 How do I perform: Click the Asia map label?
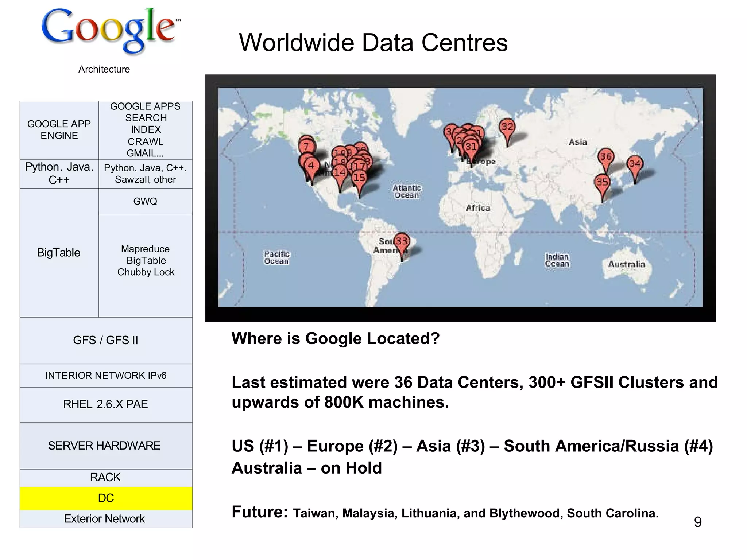(x=578, y=142)
